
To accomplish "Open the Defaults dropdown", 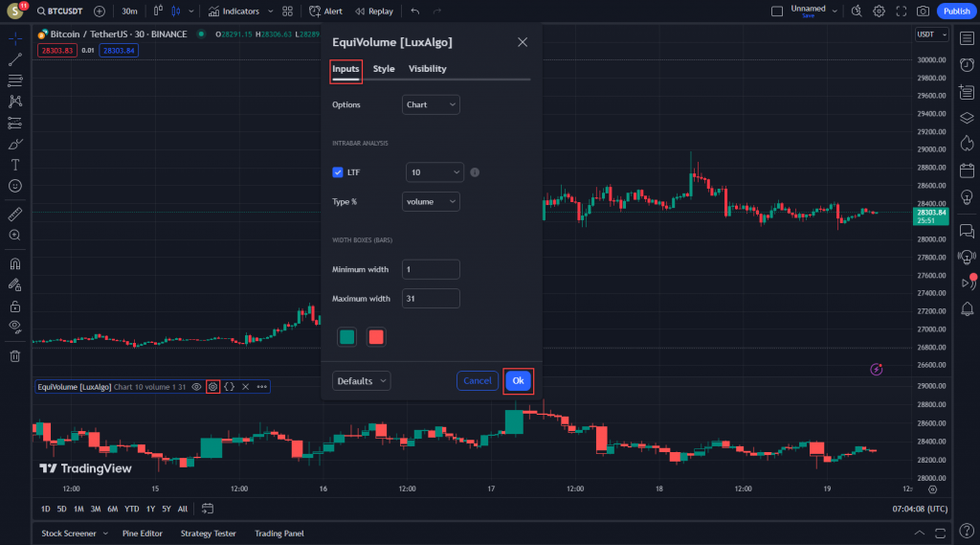I will (361, 380).
